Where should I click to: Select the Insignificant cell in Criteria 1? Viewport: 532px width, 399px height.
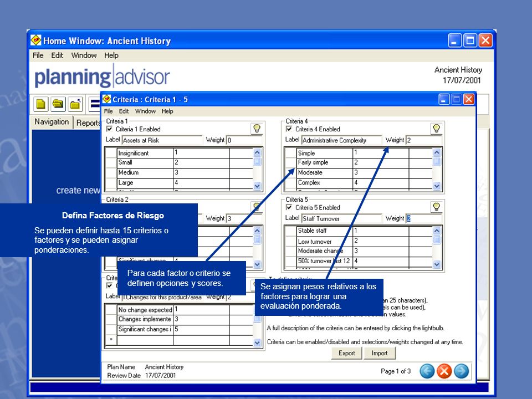[145, 153]
